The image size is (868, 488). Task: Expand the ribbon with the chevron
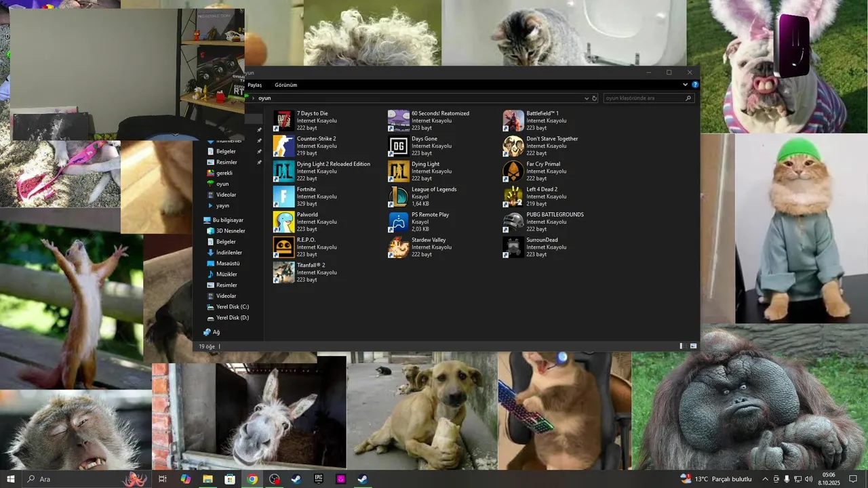(685, 85)
